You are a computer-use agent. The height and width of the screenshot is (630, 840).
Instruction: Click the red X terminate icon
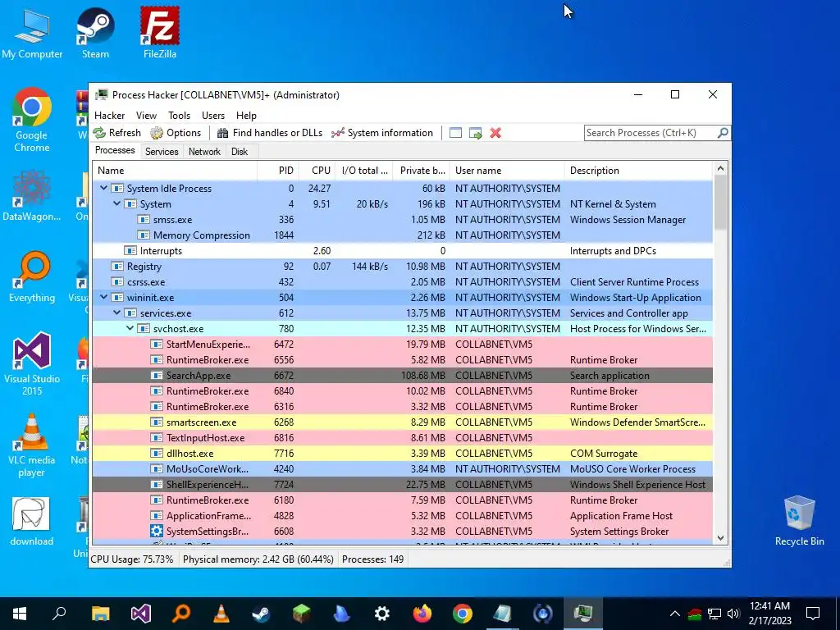[495, 133]
